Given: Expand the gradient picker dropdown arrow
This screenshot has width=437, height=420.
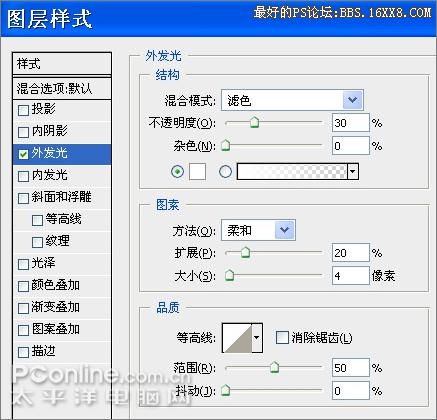Looking at the screenshot, I should coord(353,172).
